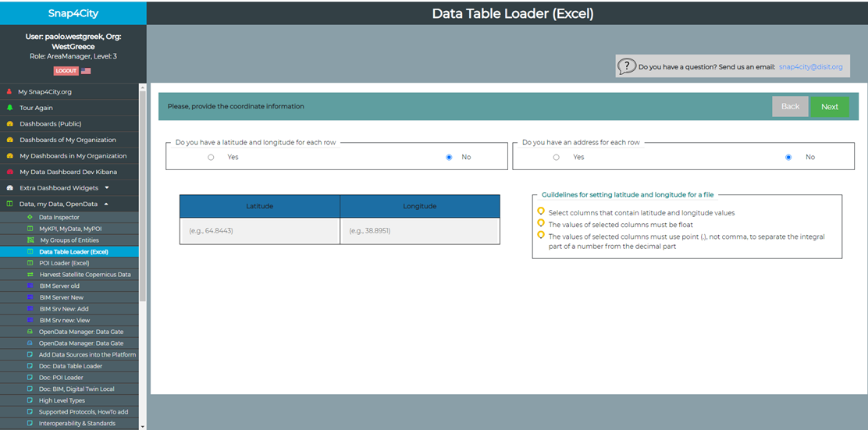This screenshot has width=868, height=430.
Task: Click the red user icon beside My Snap4City.org
Action: click(x=9, y=92)
